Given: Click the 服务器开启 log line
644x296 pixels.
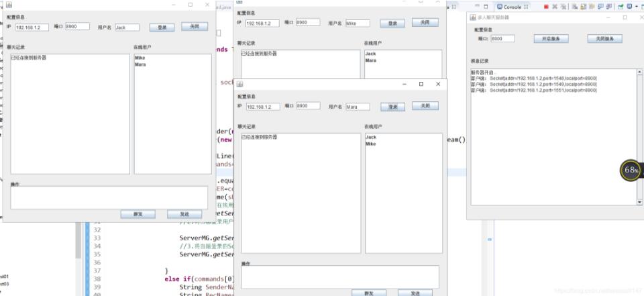Looking at the screenshot, I should tap(484, 72).
